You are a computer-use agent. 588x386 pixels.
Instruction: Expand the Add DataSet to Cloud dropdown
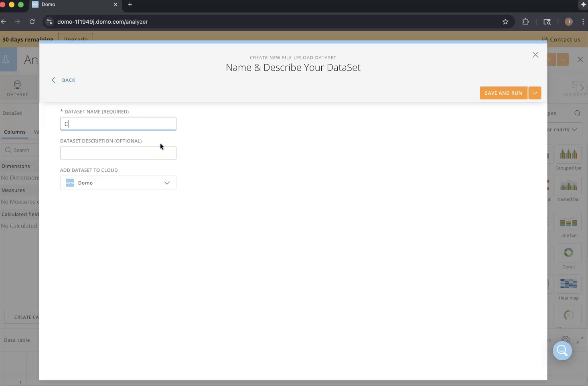coord(118,183)
